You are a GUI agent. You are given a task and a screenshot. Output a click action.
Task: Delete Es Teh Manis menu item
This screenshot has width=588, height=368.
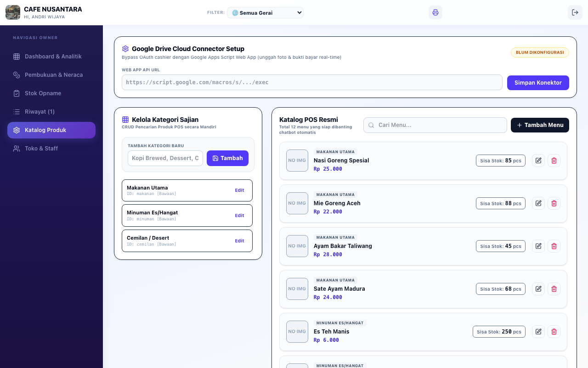(x=554, y=332)
